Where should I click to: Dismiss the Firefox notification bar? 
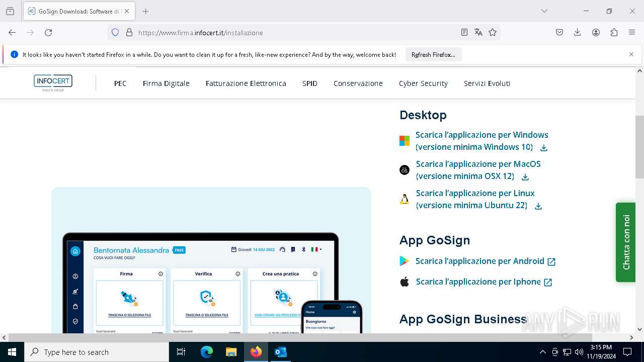631,54
